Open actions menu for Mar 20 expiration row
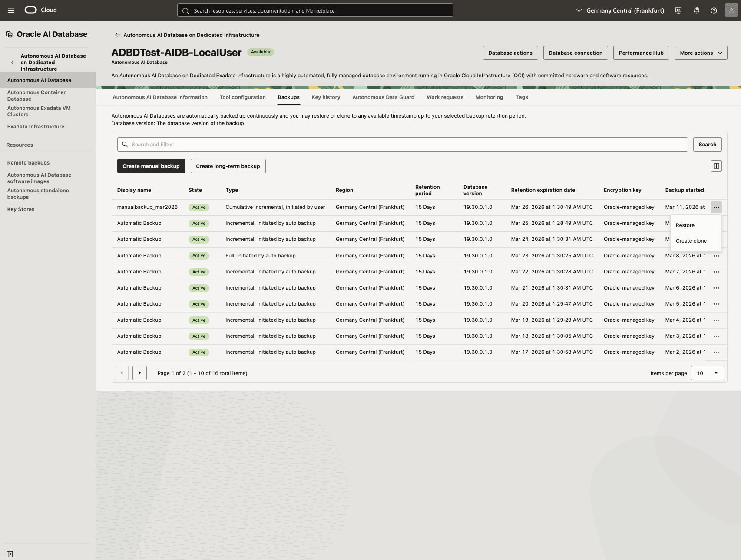741x560 pixels. tap(716, 304)
